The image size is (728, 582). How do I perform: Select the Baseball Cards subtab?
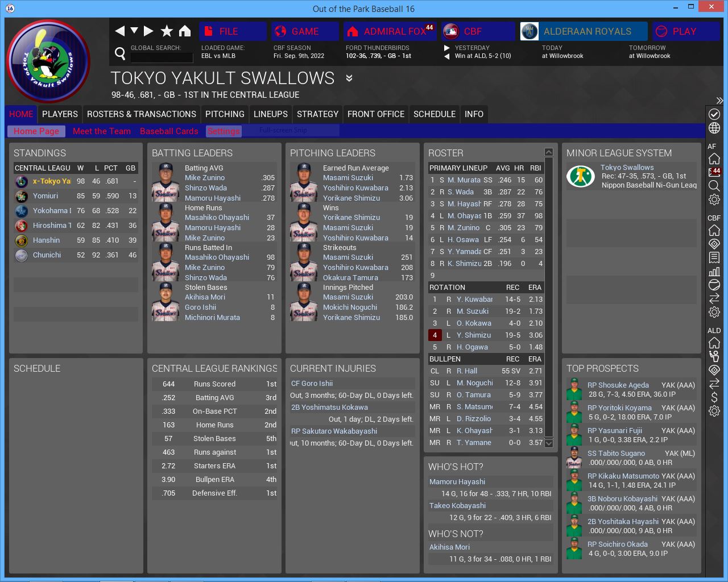pyautogui.click(x=169, y=131)
